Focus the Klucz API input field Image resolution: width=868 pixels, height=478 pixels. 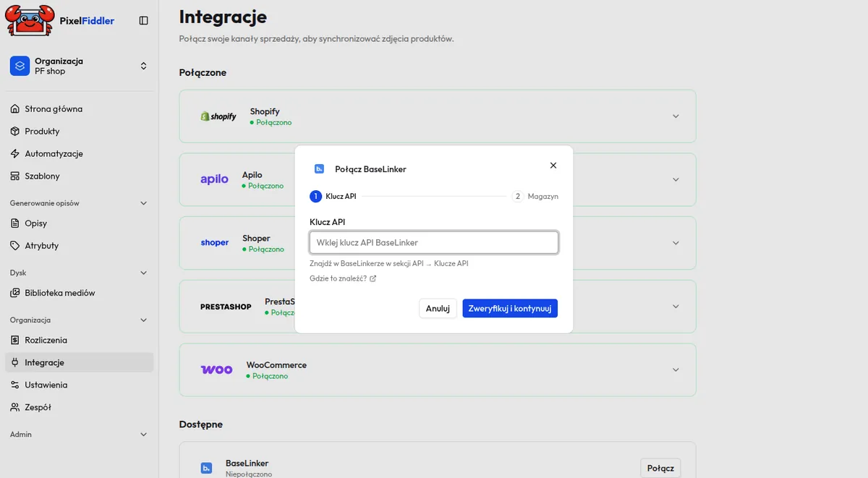(434, 242)
